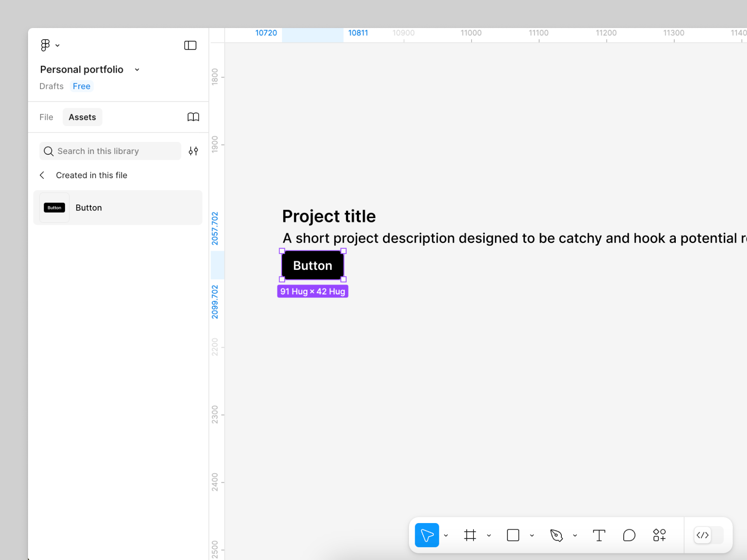Open the Figma main menu logo

click(x=46, y=45)
